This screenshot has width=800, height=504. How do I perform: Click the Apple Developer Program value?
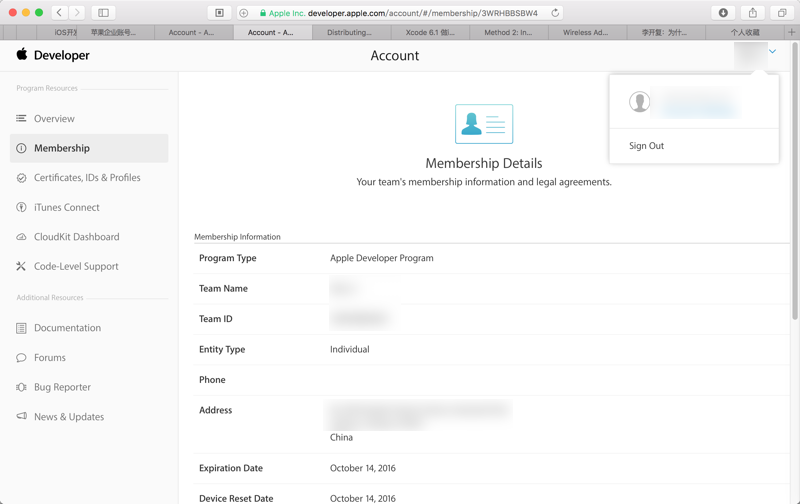point(382,258)
